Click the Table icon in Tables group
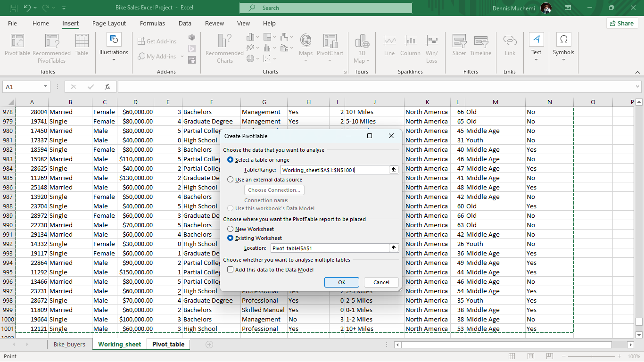This screenshot has width=644, height=362. pyautogui.click(x=82, y=41)
